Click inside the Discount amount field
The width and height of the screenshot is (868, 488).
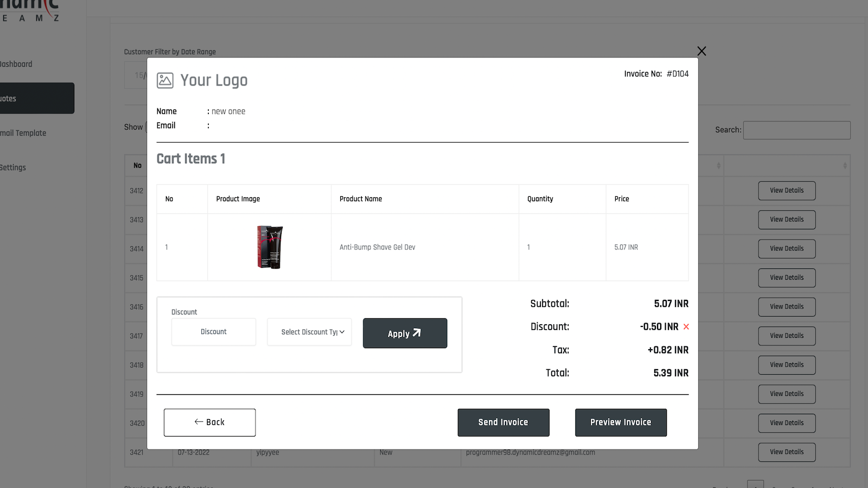coord(213,331)
